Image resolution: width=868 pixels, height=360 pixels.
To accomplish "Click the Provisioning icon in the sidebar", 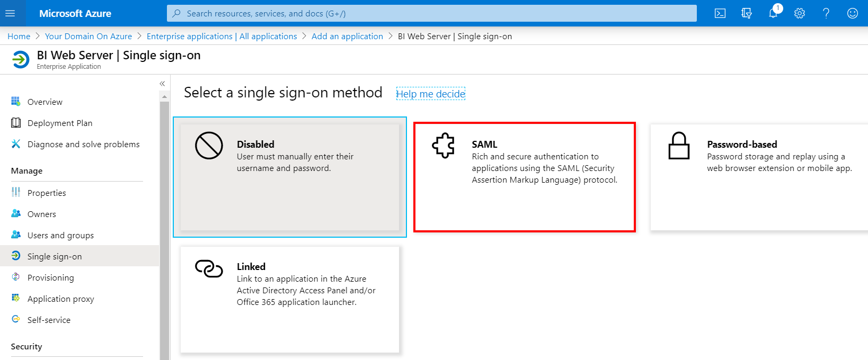I will [x=16, y=277].
